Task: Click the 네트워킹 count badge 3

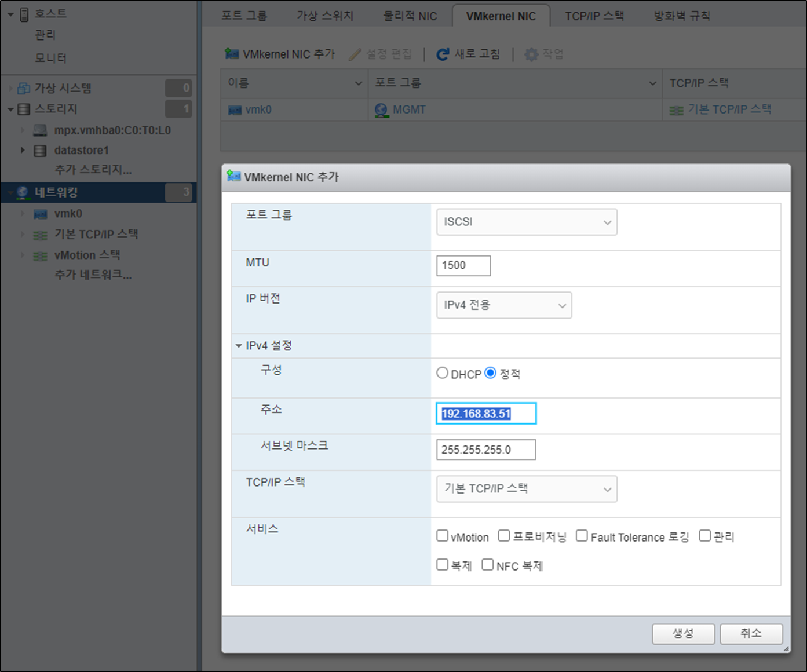Action: coord(178,192)
